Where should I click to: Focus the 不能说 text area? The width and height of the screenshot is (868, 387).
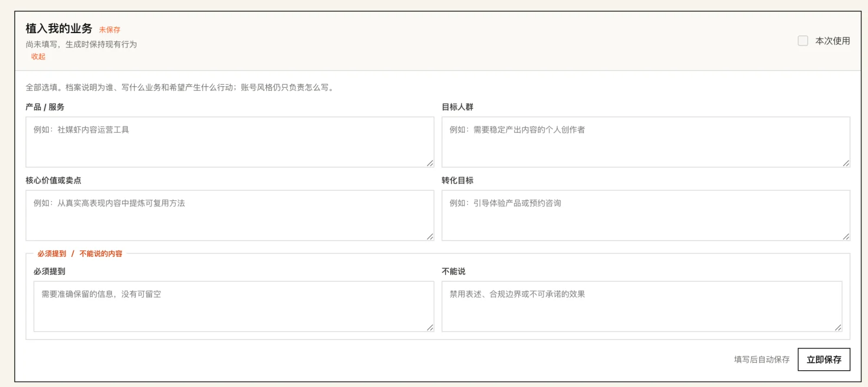642,306
